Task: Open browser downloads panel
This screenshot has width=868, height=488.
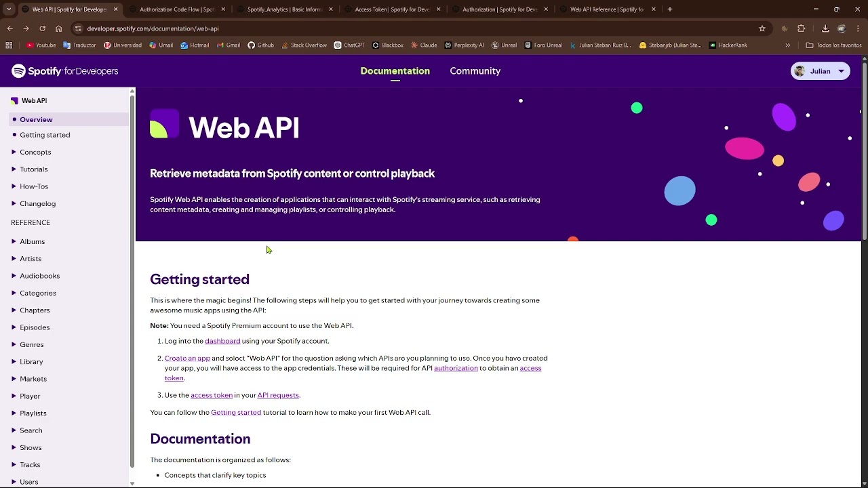Action: (825, 28)
